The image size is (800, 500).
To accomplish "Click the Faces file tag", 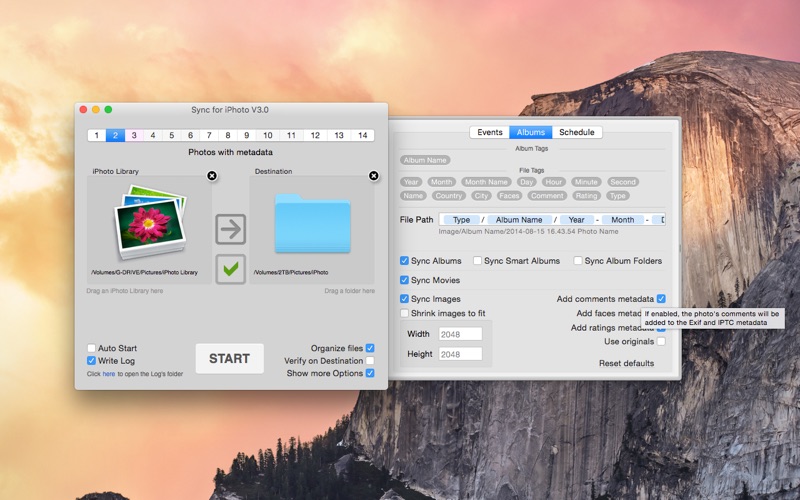I will point(509,195).
